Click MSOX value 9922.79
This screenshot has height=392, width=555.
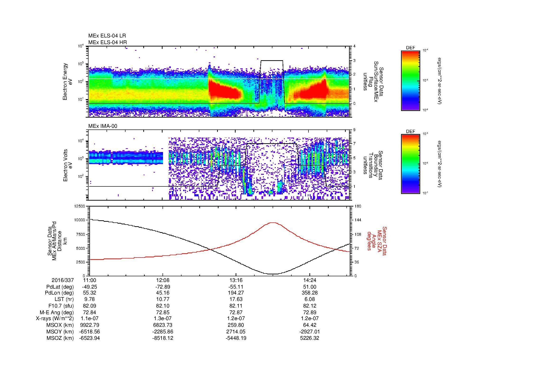pos(90,325)
